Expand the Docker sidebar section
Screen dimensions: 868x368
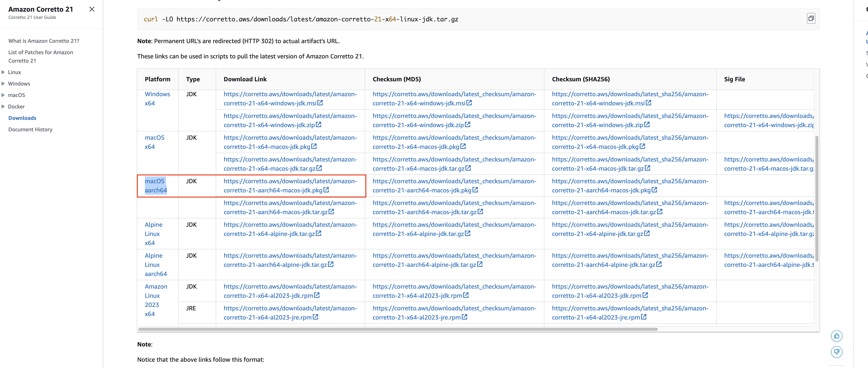(x=3, y=107)
